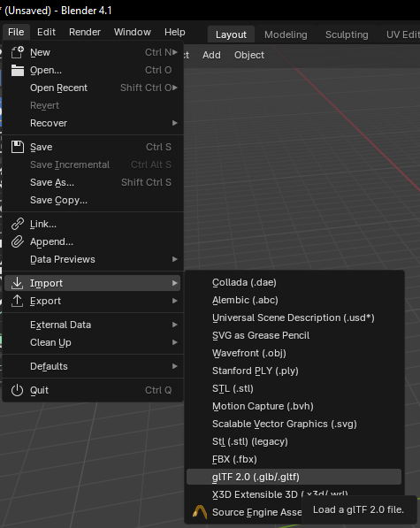Viewport: 420px width, 528px height.
Task: Import an Alembic (.abc) file
Action: (294, 300)
